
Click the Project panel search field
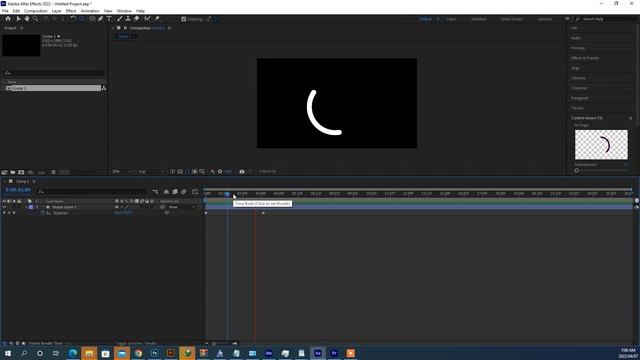click(x=54, y=73)
